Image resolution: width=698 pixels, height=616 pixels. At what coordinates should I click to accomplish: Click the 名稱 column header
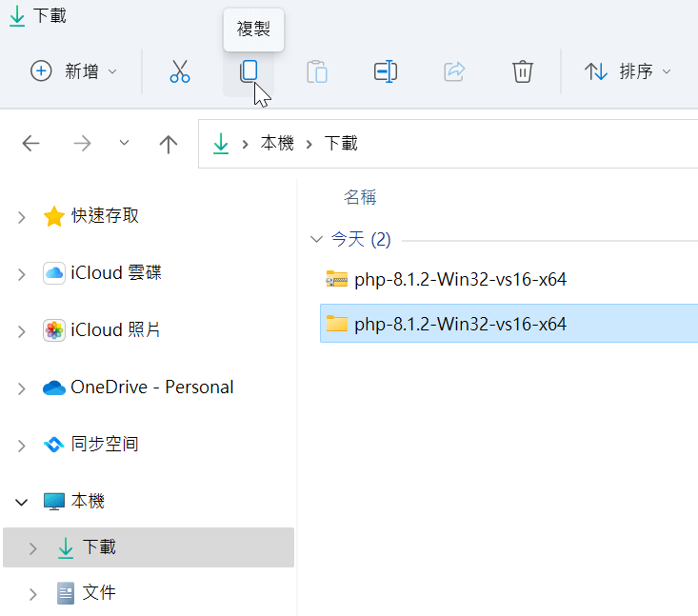click(360, 198)
